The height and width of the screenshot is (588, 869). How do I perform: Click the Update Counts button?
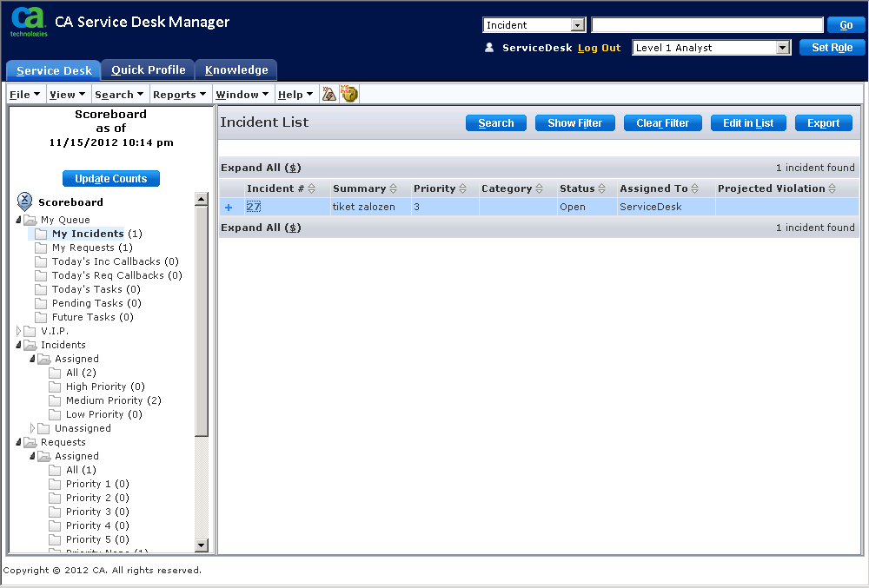click(x=111, y=179)
